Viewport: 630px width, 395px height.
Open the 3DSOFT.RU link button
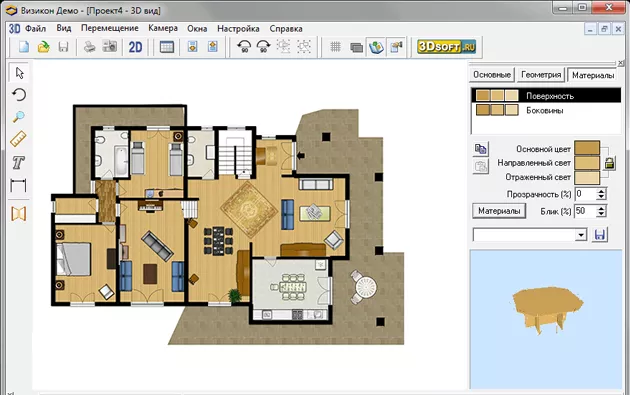pyautogui.click(x=446, y=47)
